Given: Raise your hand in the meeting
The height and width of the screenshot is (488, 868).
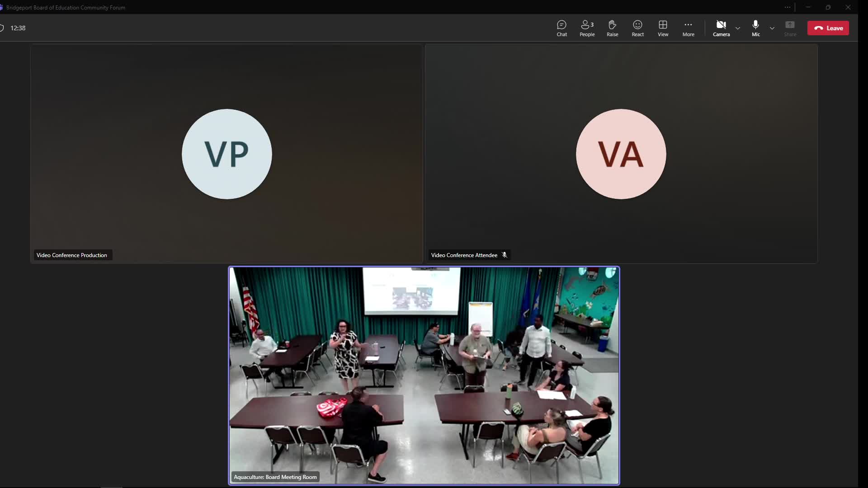Looking at the screenshot, I should click(x=612, y=28).
